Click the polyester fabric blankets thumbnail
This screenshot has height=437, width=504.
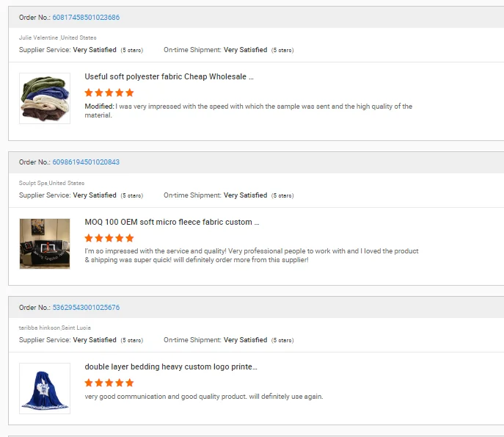pyautogui.click(x=45, y=98)
